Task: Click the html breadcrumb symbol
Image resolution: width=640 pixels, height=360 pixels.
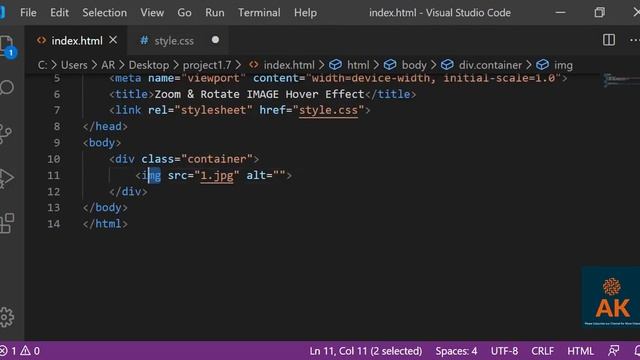Action: coord(358,65)
